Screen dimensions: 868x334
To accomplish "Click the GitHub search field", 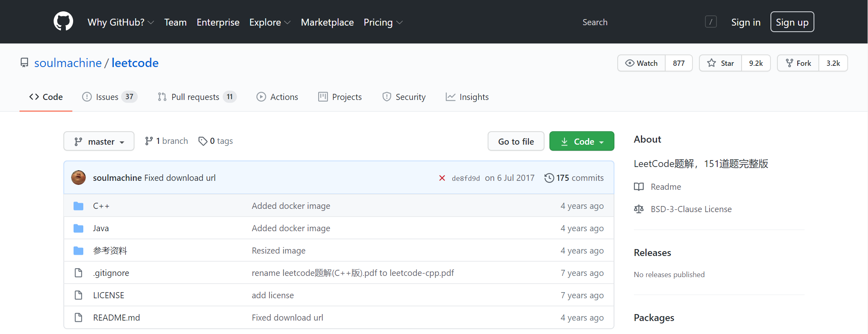I will click(x=642, y=22).
